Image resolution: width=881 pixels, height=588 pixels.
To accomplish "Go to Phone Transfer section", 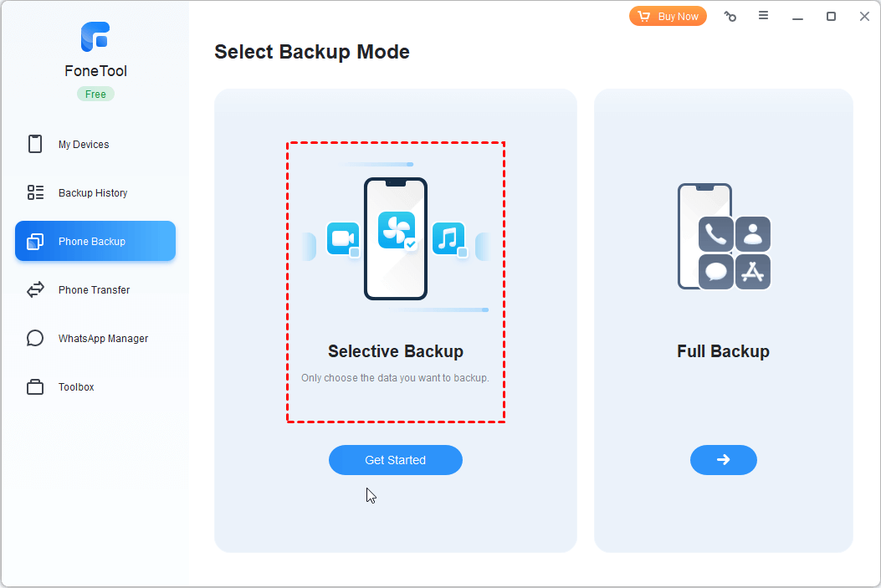I will [94, 290].
